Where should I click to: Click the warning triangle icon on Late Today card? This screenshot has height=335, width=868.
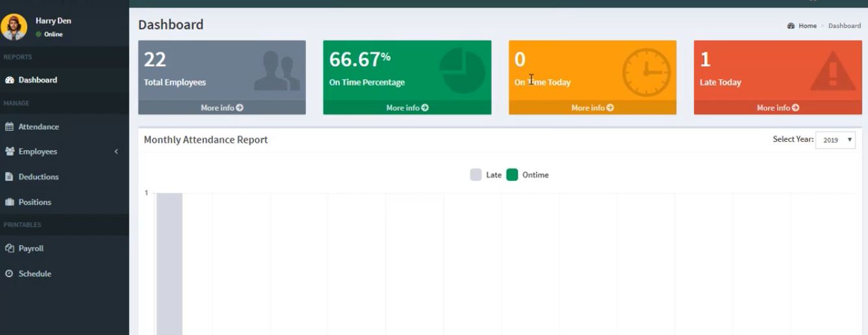833,70
